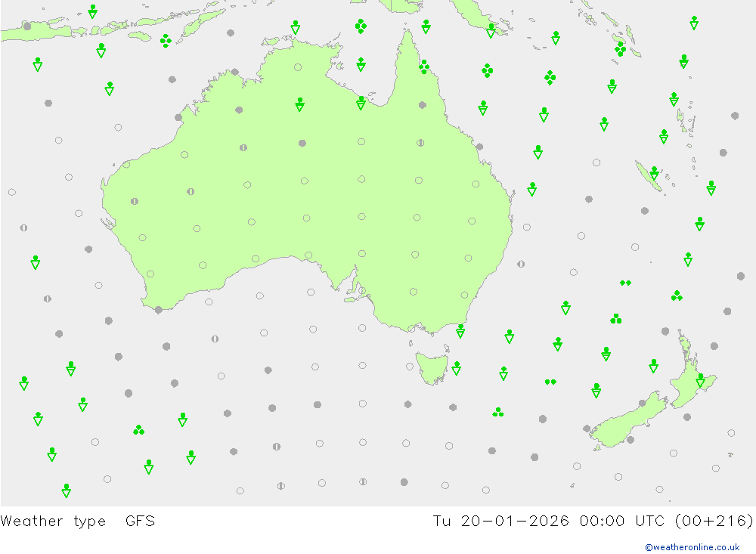Click the shower symbol at the Top End coast near Darwin

pos(296,27)
